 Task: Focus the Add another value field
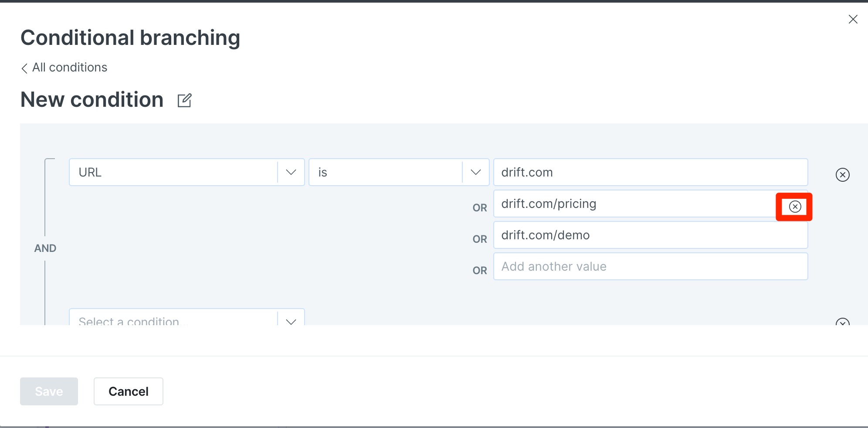(650, 267)
